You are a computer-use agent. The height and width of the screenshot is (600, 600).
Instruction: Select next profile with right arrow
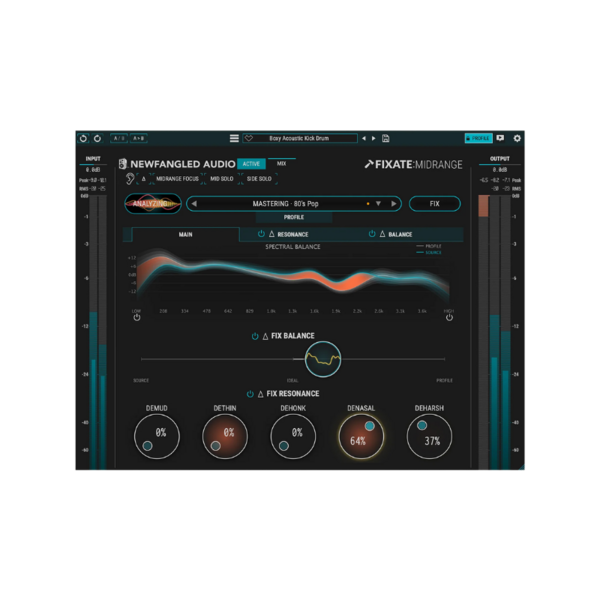393,204
